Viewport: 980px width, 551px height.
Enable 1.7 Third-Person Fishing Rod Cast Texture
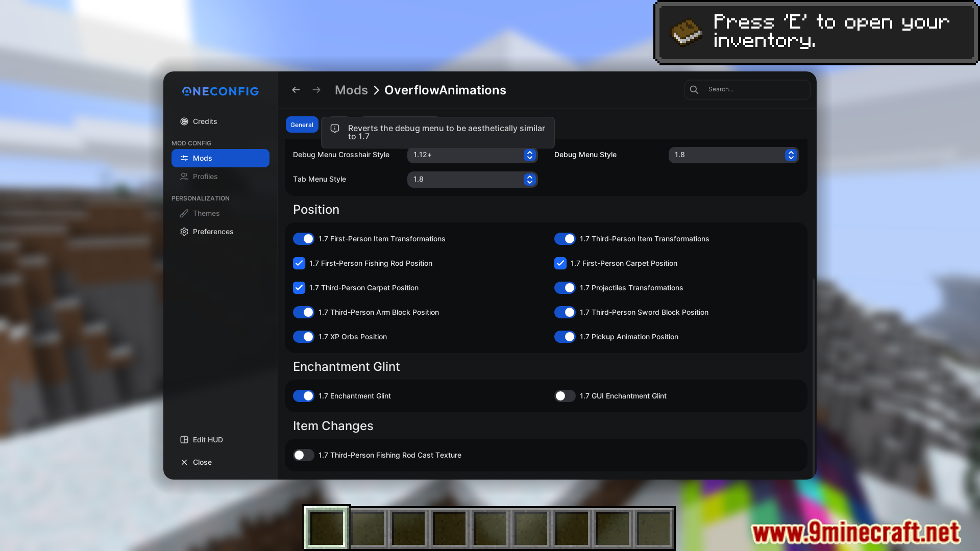tap(304, 455)
